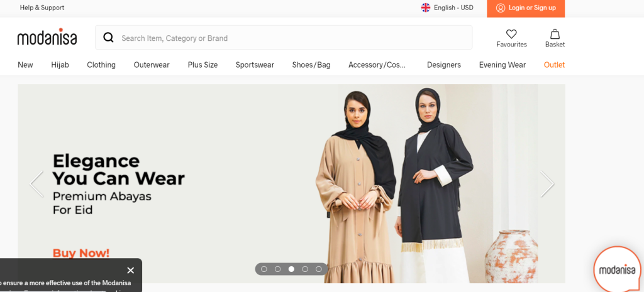The width and height of the screenshot is (644, 292).
Task: Click the magnifier search icon
Action: point(108,38)
